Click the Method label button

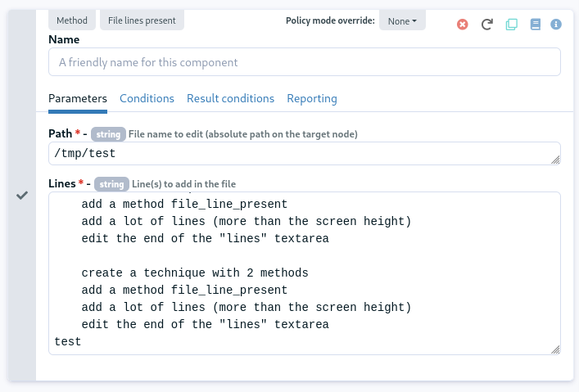pyautogui.click(x=72, y=20)
